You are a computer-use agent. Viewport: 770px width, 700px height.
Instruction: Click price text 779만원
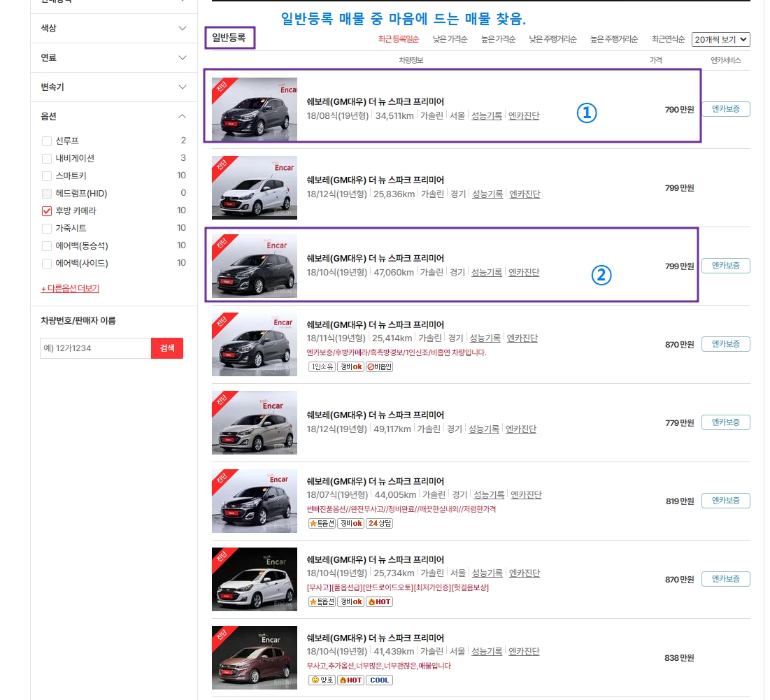point(679,422)
